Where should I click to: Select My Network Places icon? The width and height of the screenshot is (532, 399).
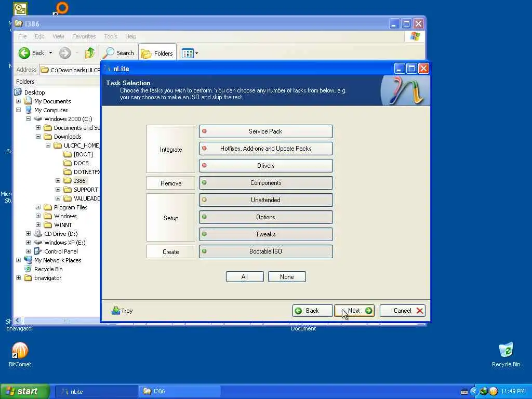tap(28, 260)
